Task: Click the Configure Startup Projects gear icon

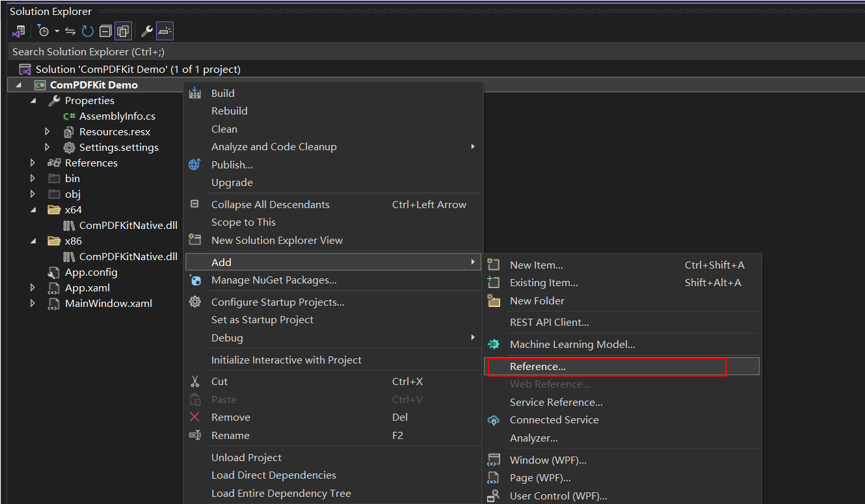Action: [195, 302]
